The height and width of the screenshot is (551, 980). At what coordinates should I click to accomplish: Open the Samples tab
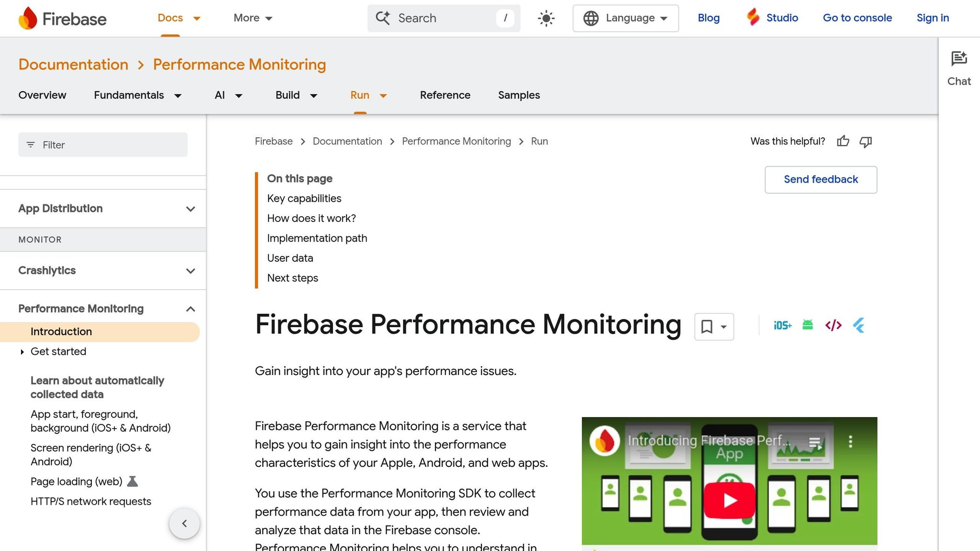click(519, 95)
